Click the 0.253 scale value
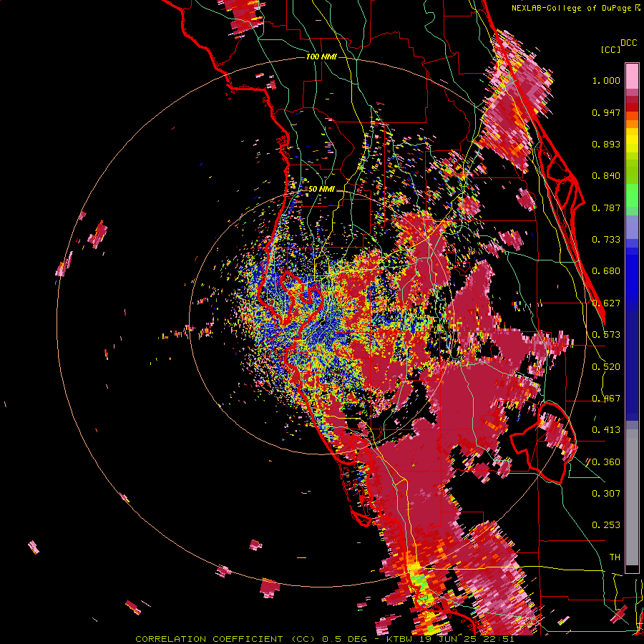644x644 pixels. [x=606, y=525]
